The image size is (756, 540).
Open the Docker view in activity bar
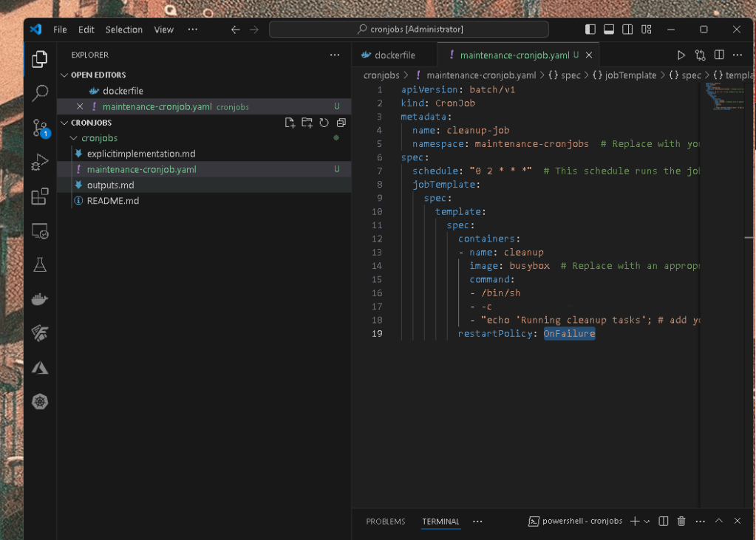(39, 299)
